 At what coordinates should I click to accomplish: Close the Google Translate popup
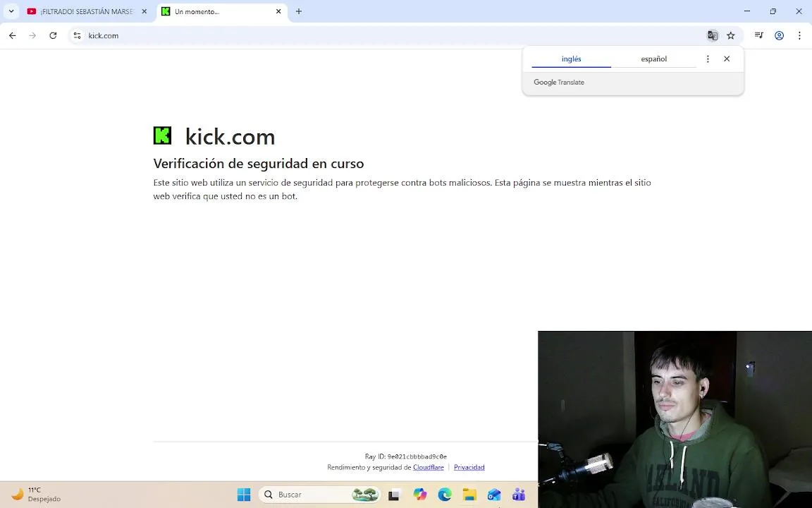click(x=727, y=59)
